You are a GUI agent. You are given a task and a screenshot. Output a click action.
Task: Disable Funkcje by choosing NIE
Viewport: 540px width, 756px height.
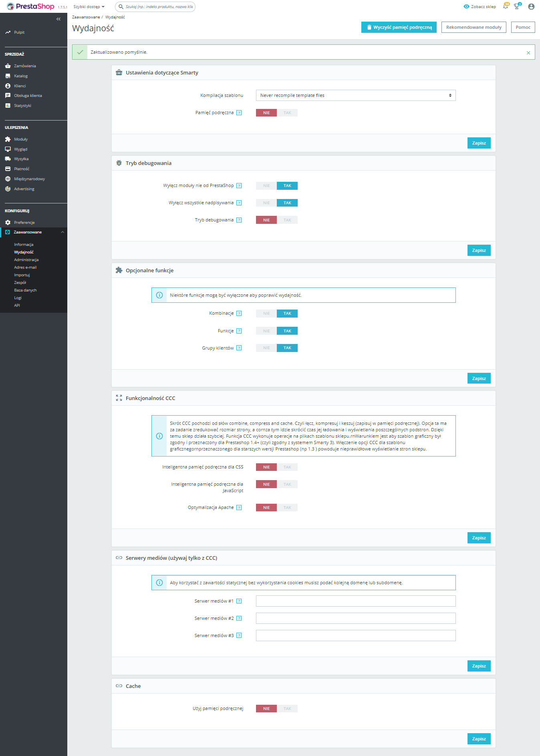[x=266, y=331]
